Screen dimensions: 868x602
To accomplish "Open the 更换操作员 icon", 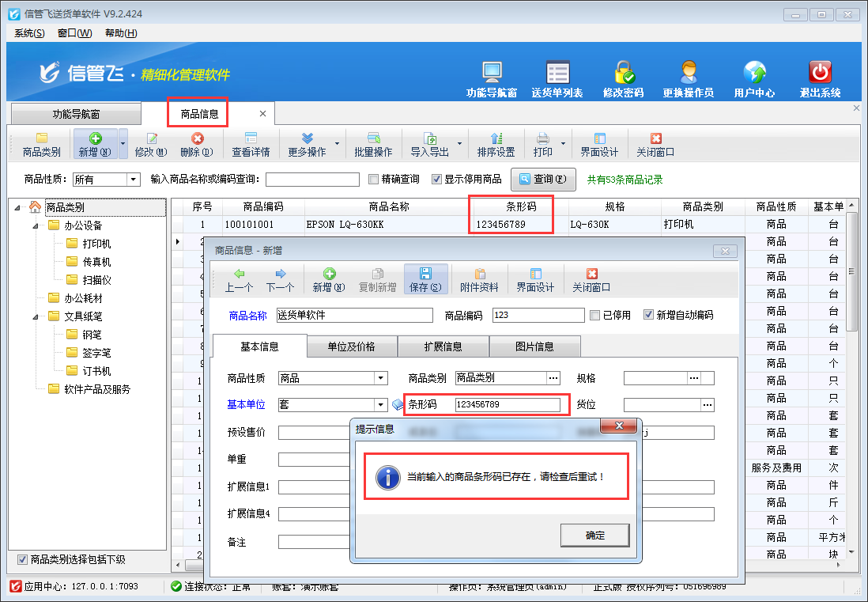I will 688,73.
